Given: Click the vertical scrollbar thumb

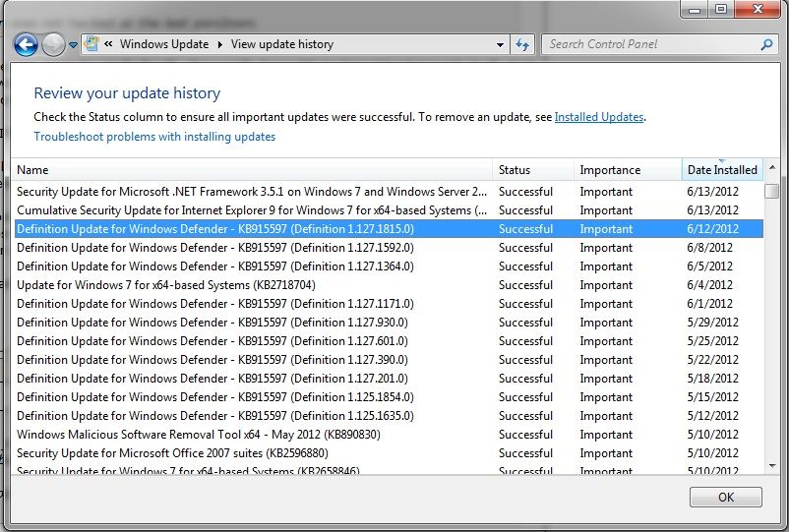Looking at the screenshot, I should [771, 192].
